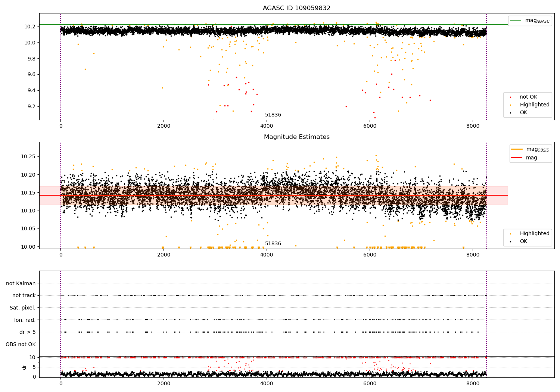Click the "51836" annotation in the AGASC ID plot

click(273, 115)
